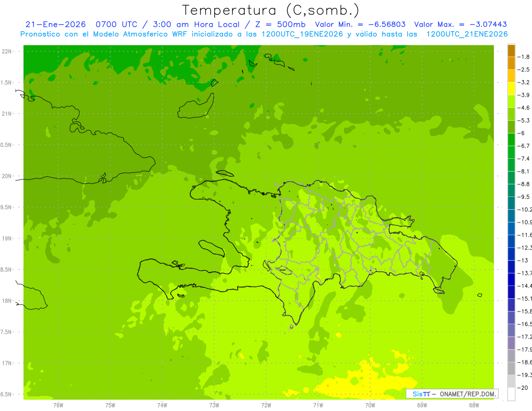Click the '-8.1' colorbar value label
The image size is (532, 411).
pyautogui.click(x=524, y=171)
